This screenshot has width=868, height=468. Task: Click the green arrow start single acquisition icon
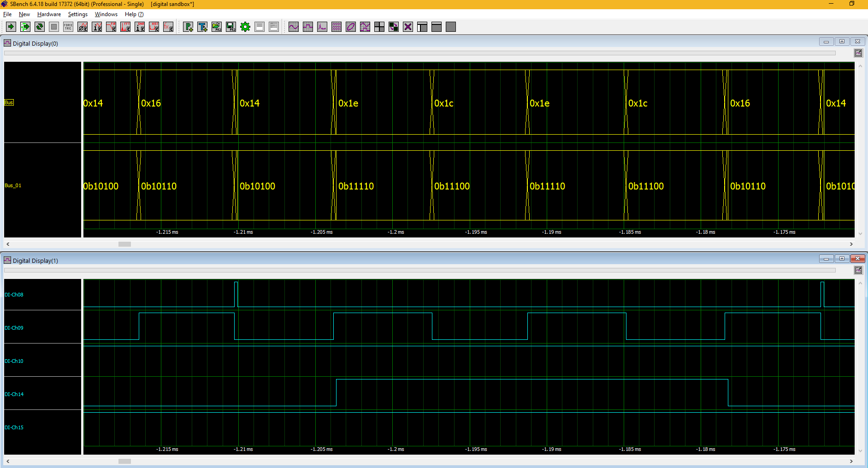click(x=11, y=27)
